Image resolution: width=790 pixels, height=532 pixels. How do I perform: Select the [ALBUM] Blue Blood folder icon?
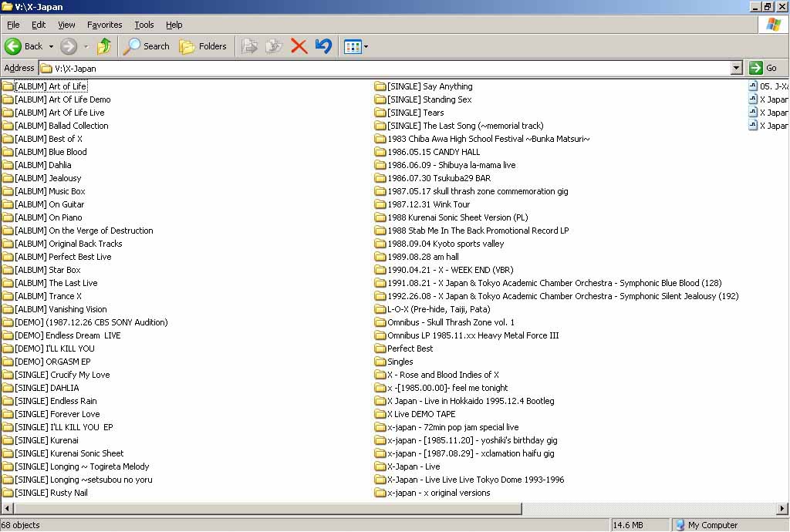coord(8,152)
